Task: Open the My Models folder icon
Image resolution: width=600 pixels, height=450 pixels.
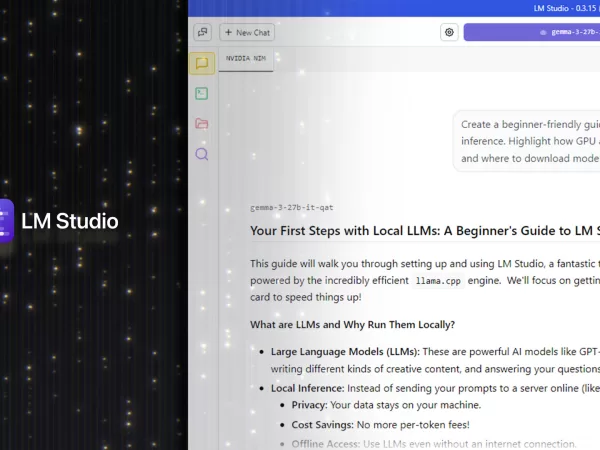Action: [x=202, y=124]
